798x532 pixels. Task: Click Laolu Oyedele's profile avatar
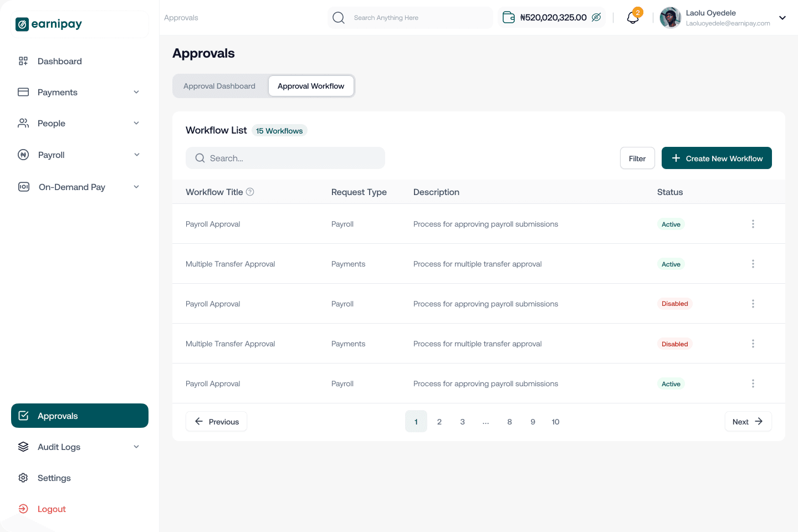pyautogui.click(x=671, y=18)
